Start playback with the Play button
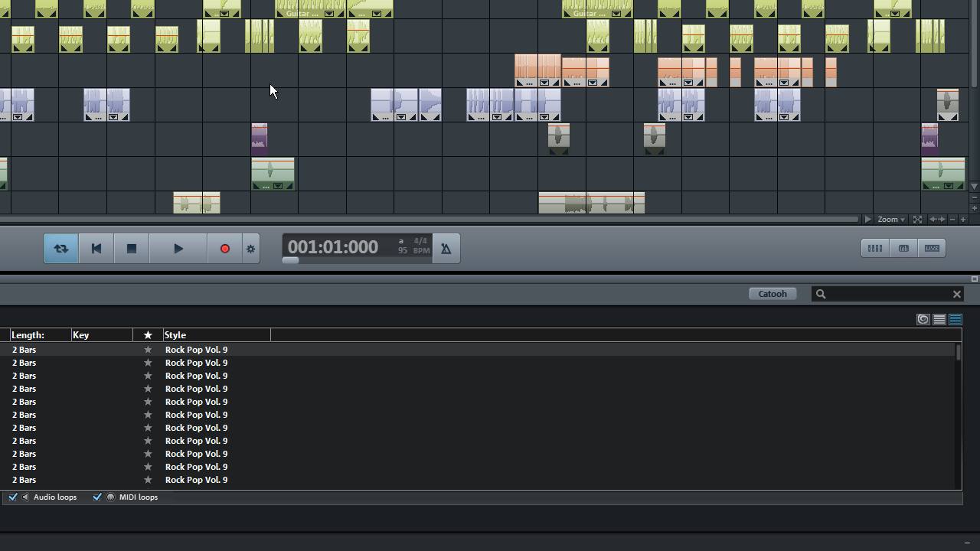 point(178,249)
